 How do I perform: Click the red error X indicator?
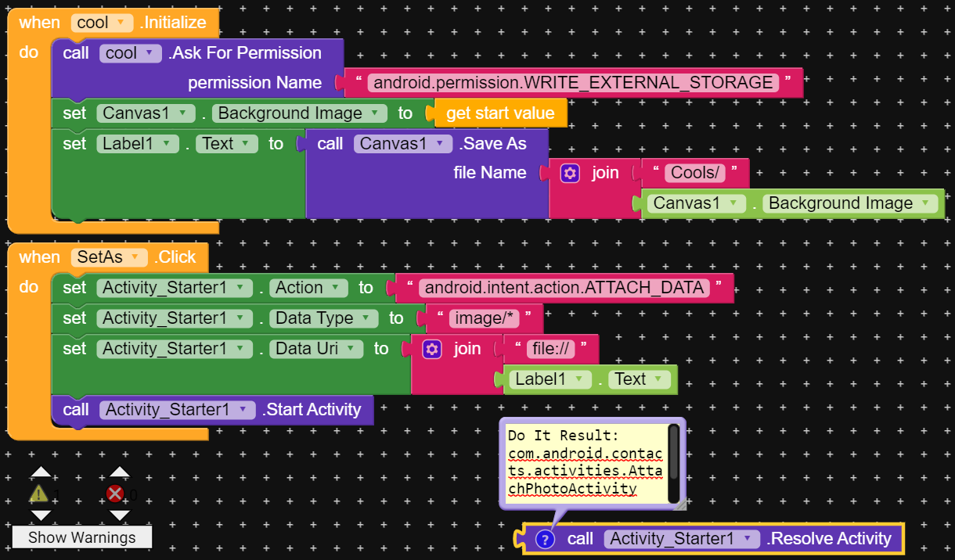115,494
